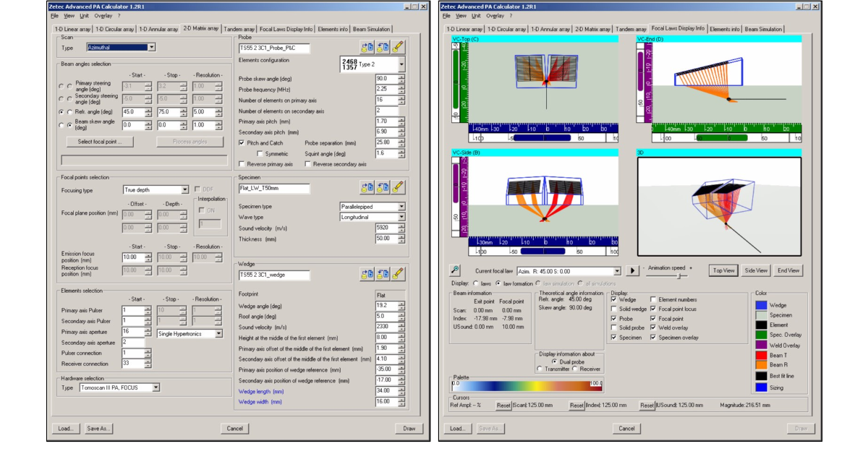This screenshot has height=454, width=868.
Task: Open the Overlay menu in the right window
Action: tap(495, 14)
